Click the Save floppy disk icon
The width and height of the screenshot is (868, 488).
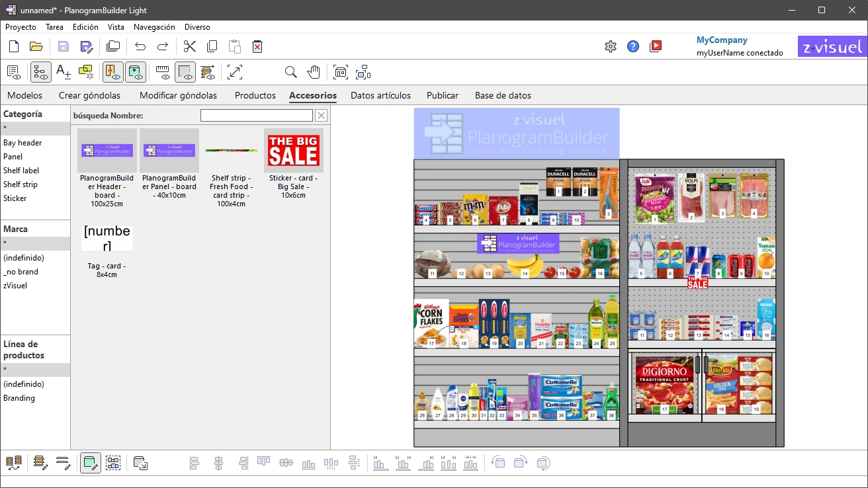coord(64,46)
